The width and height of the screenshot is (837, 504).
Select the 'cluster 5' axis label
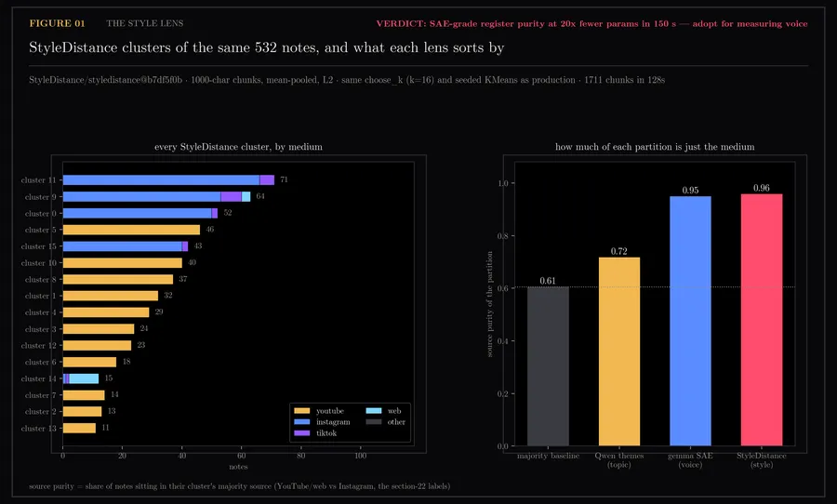pos(40,230)
